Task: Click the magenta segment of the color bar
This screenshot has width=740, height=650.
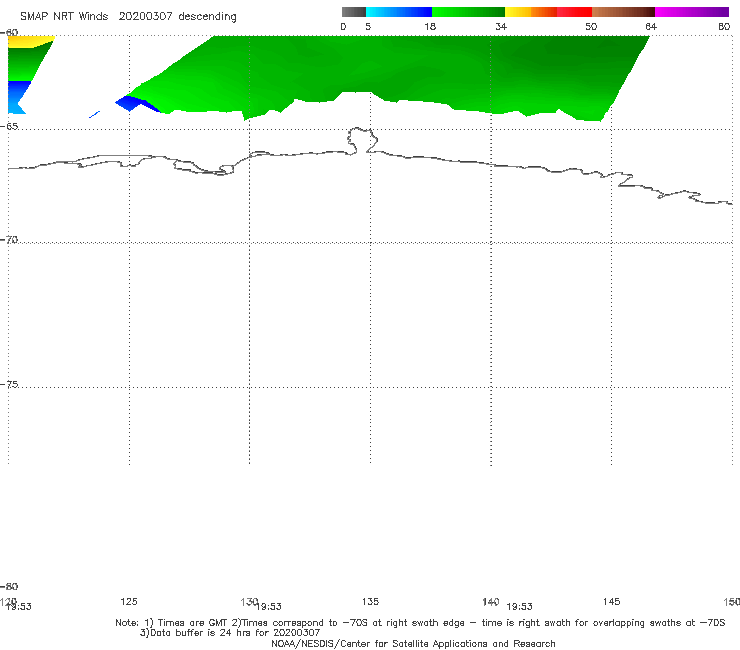Action: point(692,12)
